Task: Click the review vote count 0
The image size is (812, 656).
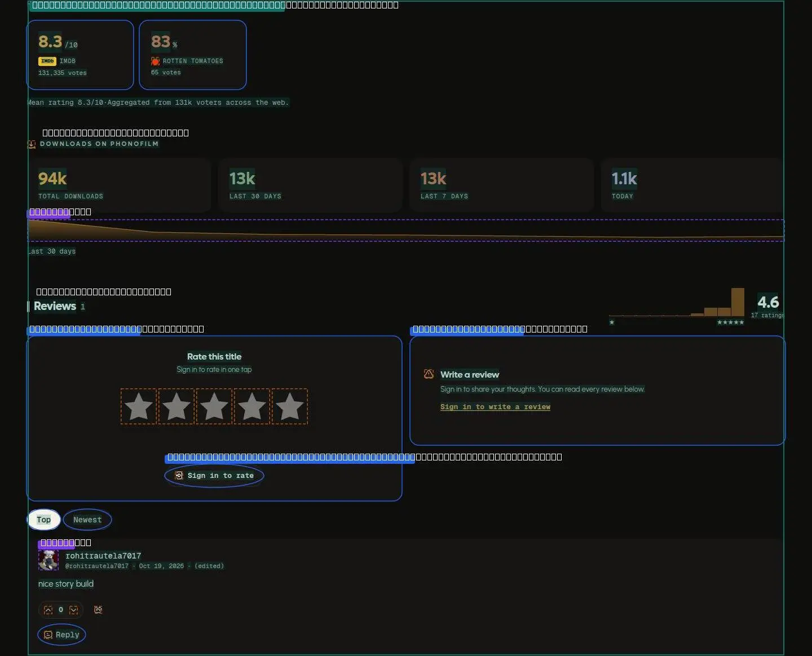Action: pos(61,610)
